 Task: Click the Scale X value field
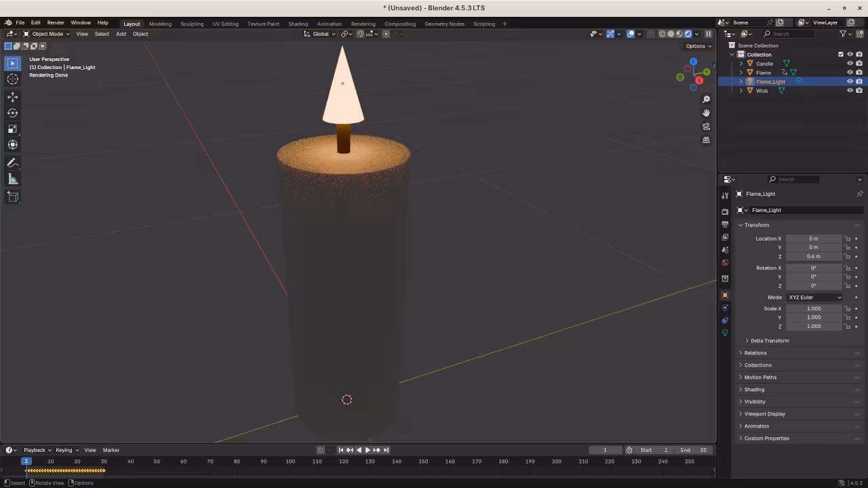(x=813, y=309)
